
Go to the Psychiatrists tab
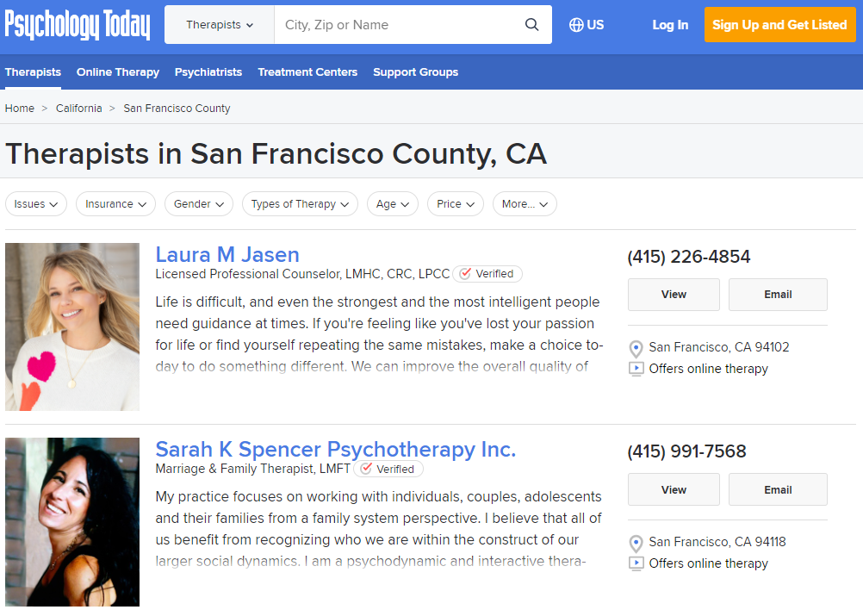208,72
